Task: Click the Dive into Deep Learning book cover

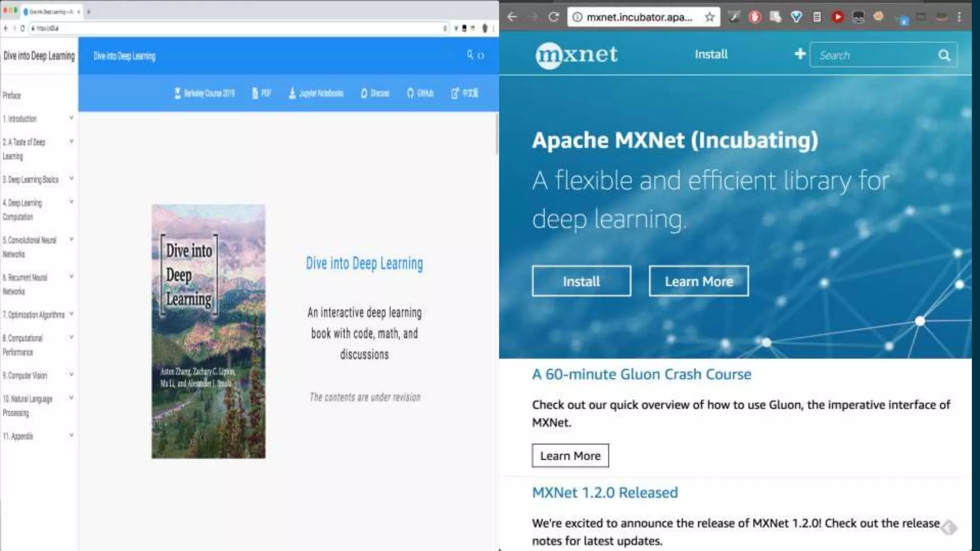Action: tap(208, 331)
